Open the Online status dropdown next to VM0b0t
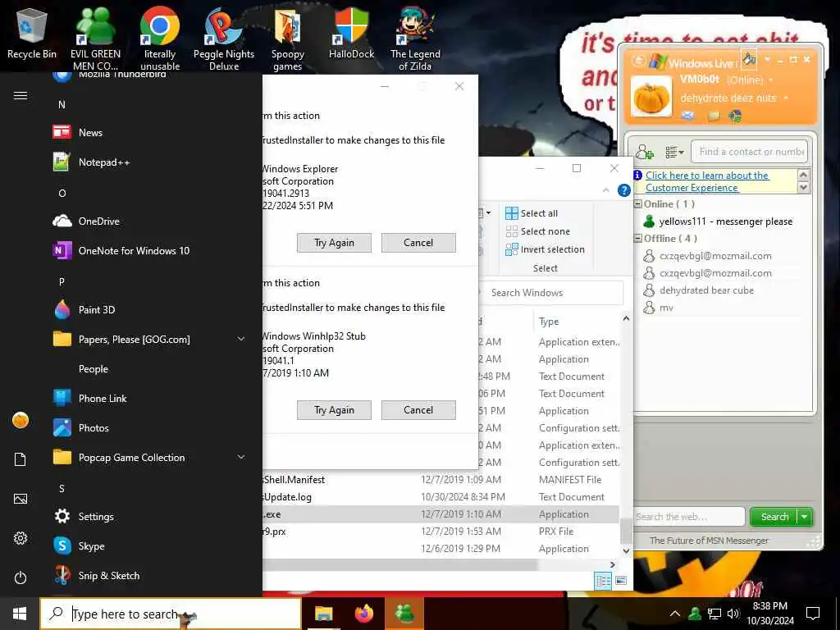This screenshot has height=630, width=840. [x=771, y=80]
